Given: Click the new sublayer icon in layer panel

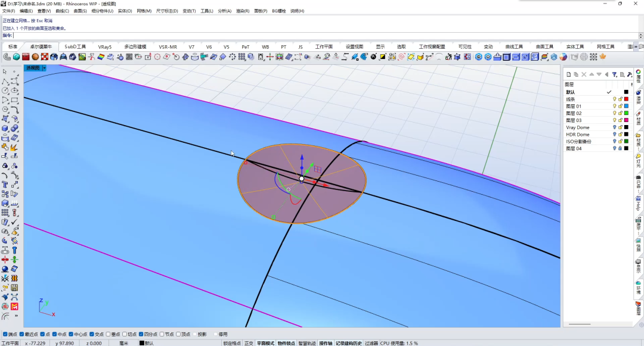Looking at the screenshot, I should click(x=576, y=74).
